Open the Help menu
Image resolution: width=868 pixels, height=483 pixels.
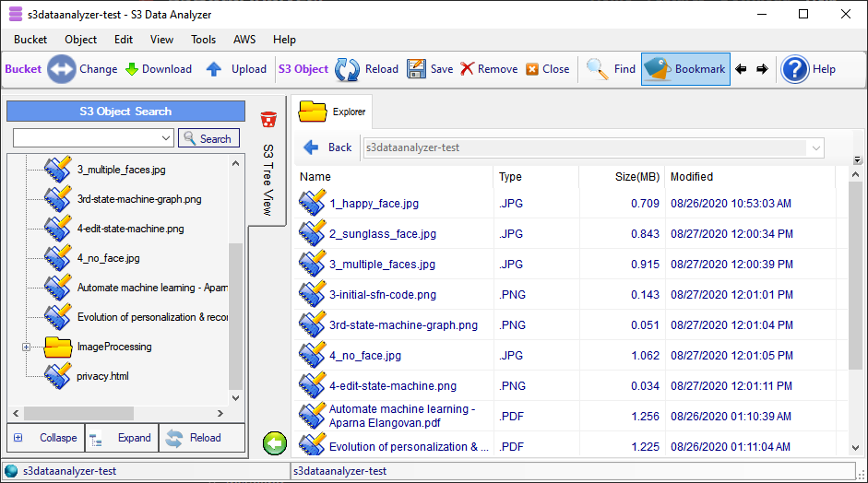[x=284, y=40]
